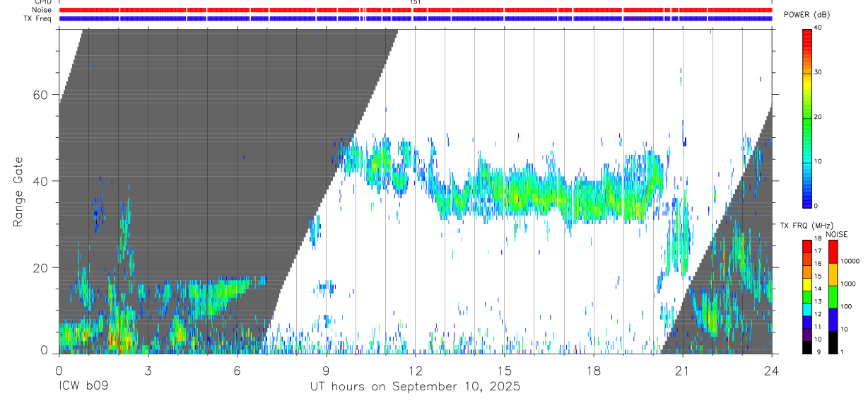This screenshot has width=868, height=401.
Task: Click the "TX Freq" row label
Action: click(x=38, y=18)
